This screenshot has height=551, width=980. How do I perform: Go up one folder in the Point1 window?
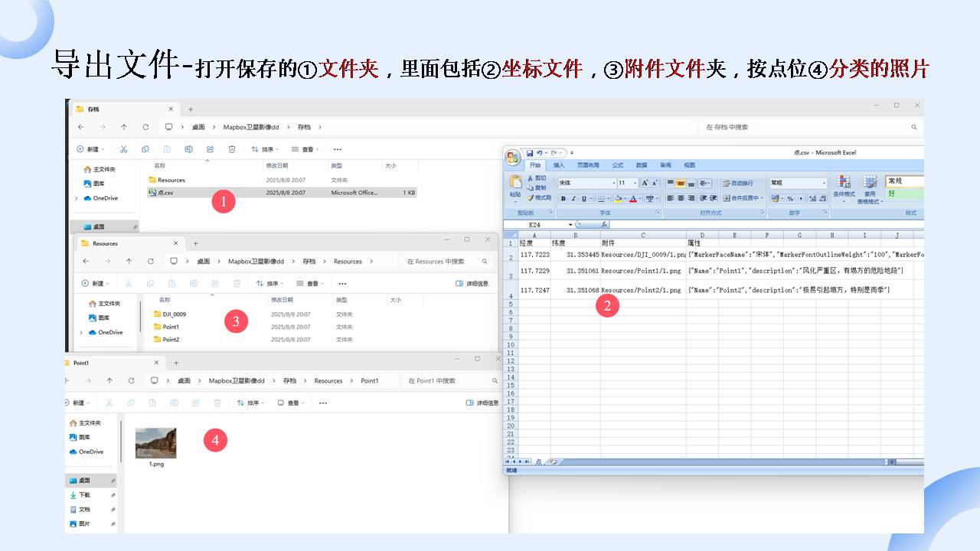pos(109,380)
